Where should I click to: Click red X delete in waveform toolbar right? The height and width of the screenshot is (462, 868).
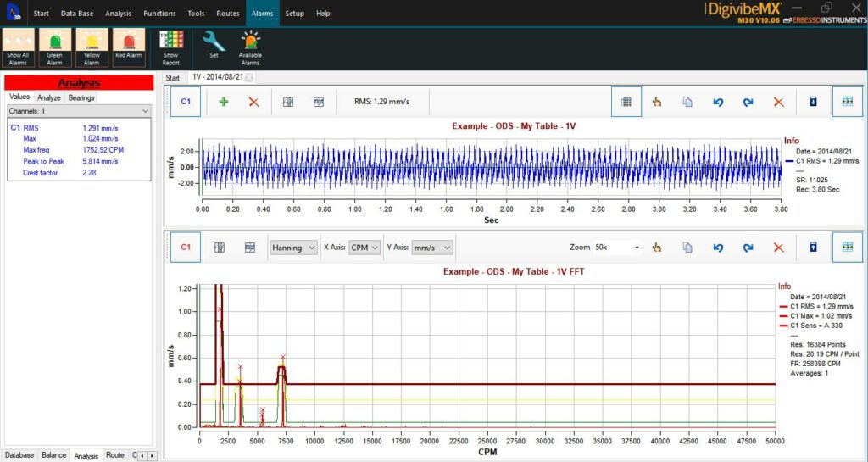click(x=778, y=102)
